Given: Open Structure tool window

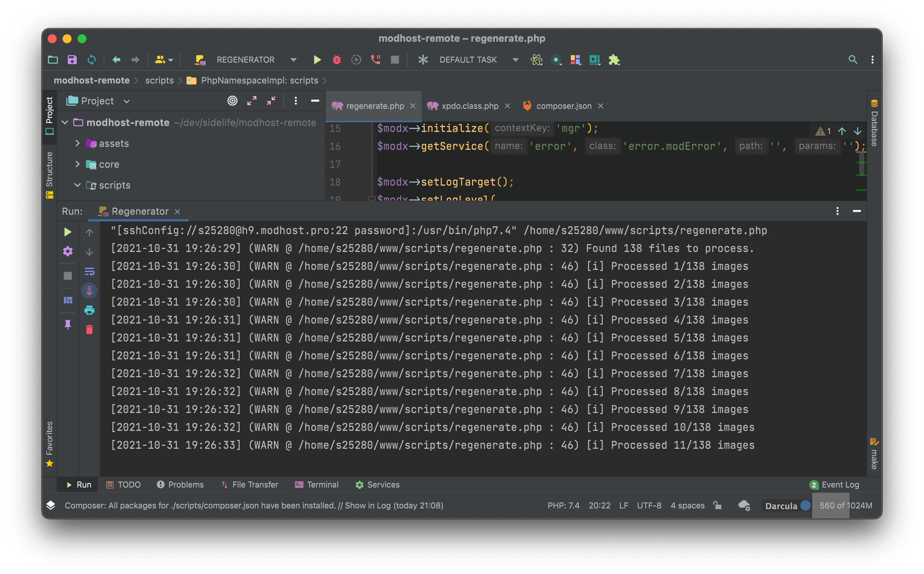Looking at the screenshot, I should pyautogui.click(x=49, y=175).
